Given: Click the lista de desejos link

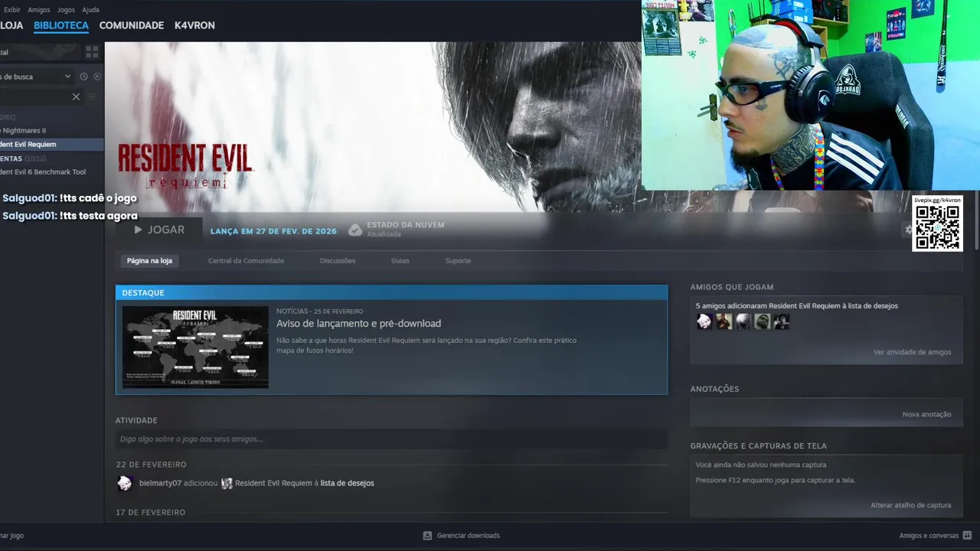Looking at the screenshot, I should coord(347,484).
